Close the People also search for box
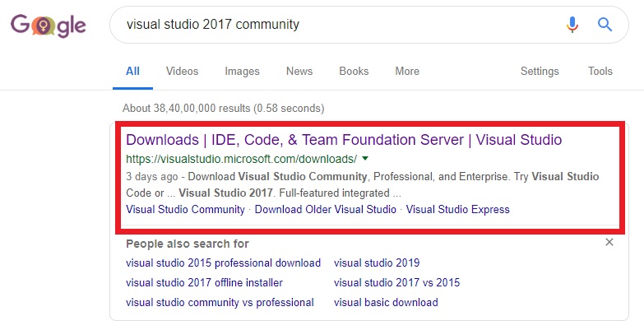The image size is (644, 330). click(609, 242)
